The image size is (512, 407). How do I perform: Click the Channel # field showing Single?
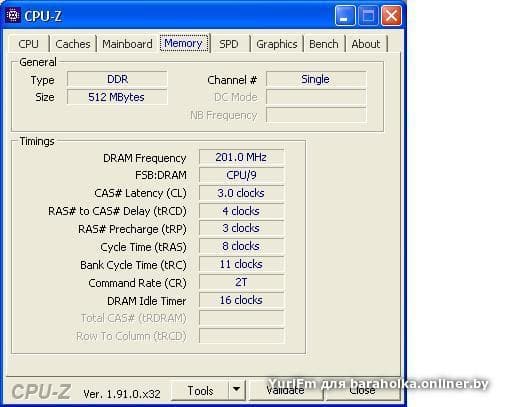point(316,79)
